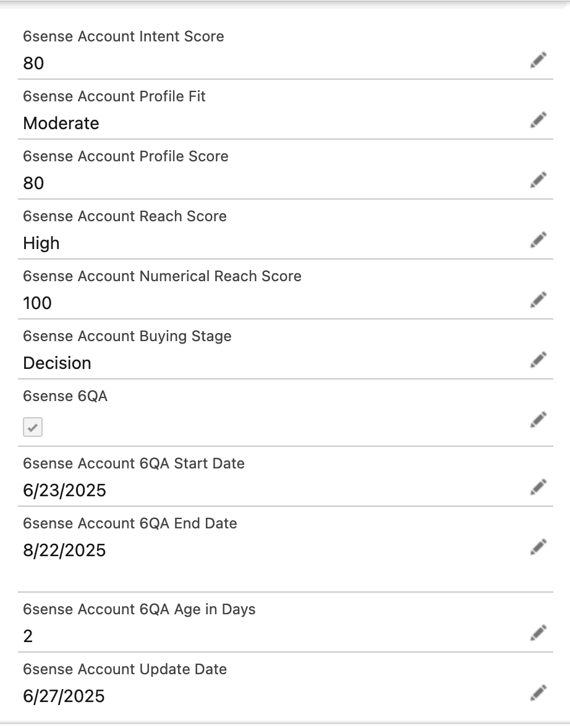The height and width of the screenshot is (728, 570).
Task: Edit the Numerical Reach Score field
Action: pos(538,300)
